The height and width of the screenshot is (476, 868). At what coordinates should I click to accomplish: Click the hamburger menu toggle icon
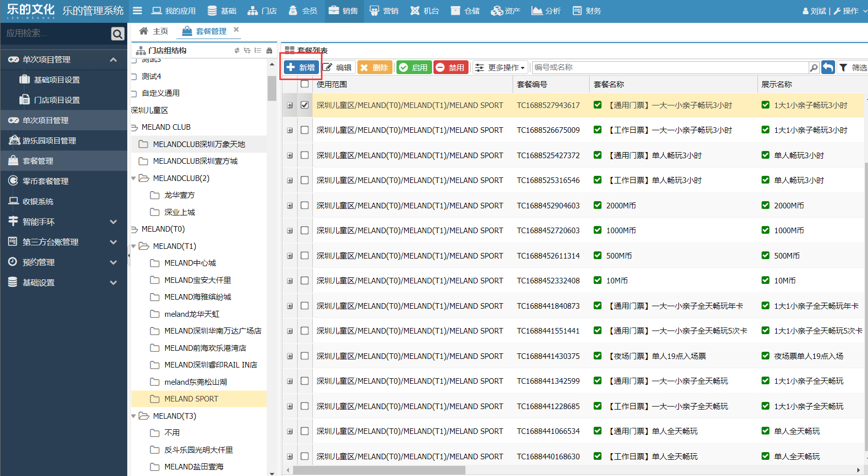[137, 11]
